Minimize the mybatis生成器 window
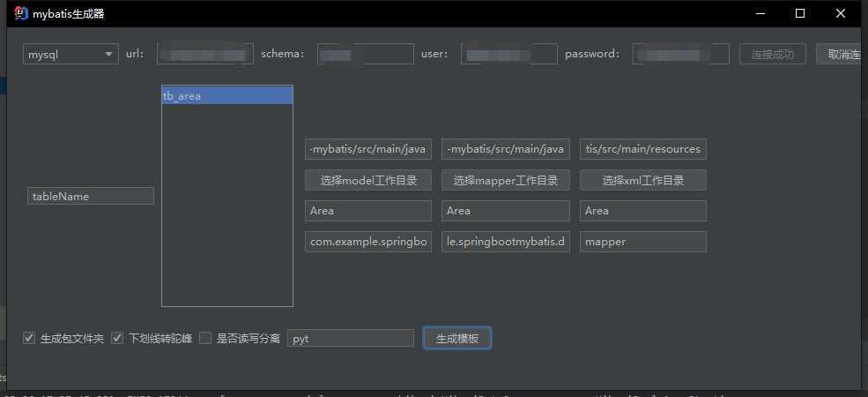This screenshot has height=397, width=868. click(x=760, y=14)
